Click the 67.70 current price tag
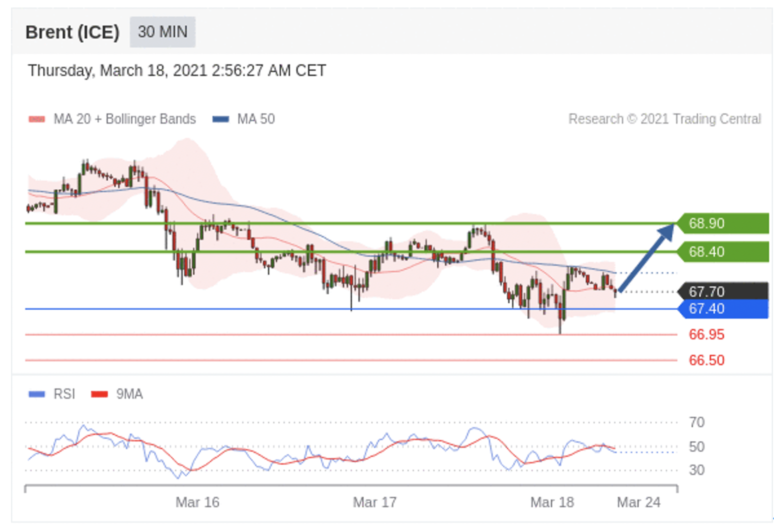 (722, 291)
